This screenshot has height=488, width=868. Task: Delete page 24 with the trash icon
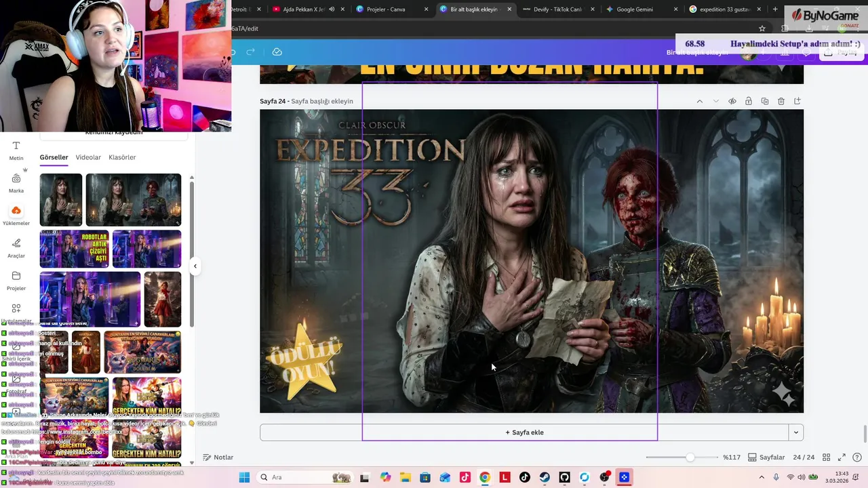[781, 101]
